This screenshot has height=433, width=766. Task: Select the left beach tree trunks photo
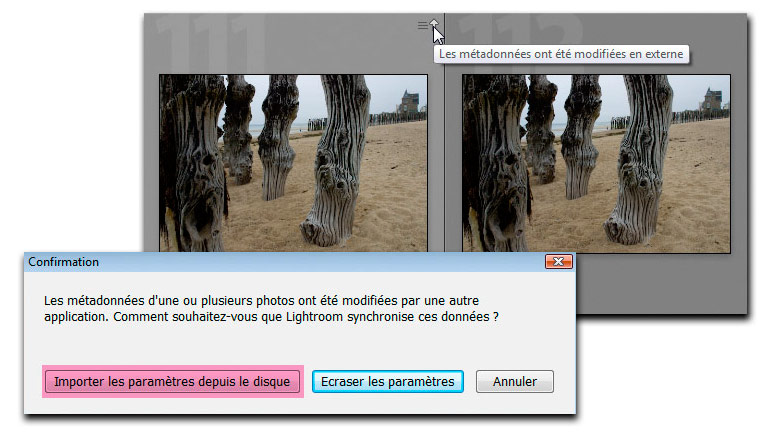point(293,163)
